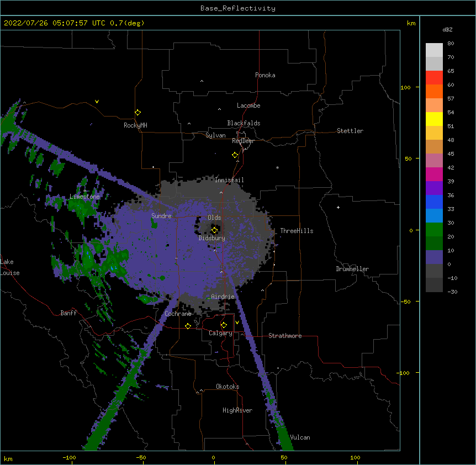The width and height of the screenshot is (476, 465).
Task: Click the blue 36 dBZ legend color
Action: 434,202
